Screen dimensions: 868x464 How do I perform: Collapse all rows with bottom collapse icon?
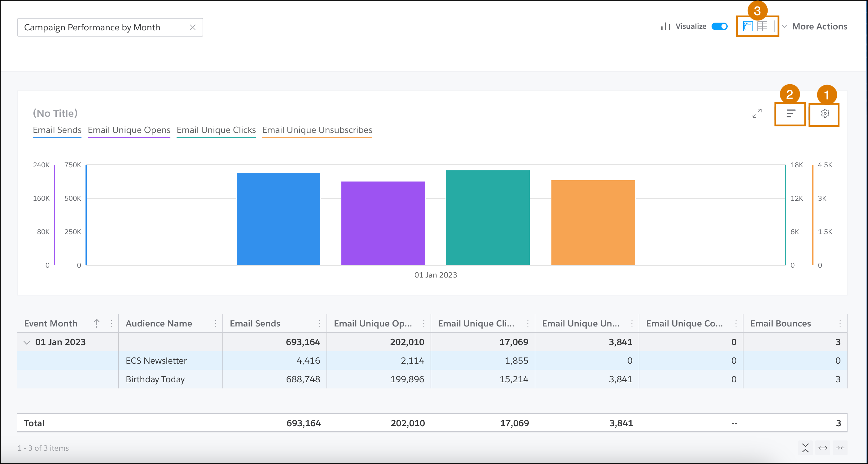click(x=805, y=448)
